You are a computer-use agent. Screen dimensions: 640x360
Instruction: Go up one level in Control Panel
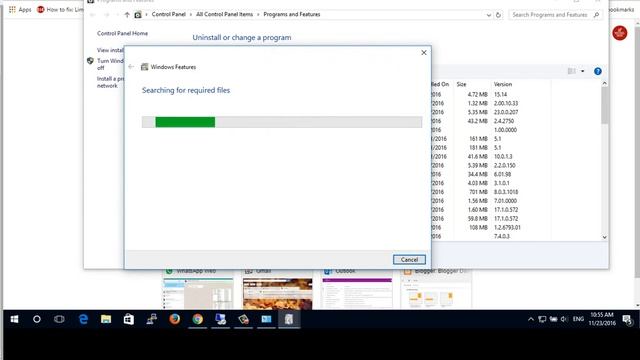127,15
